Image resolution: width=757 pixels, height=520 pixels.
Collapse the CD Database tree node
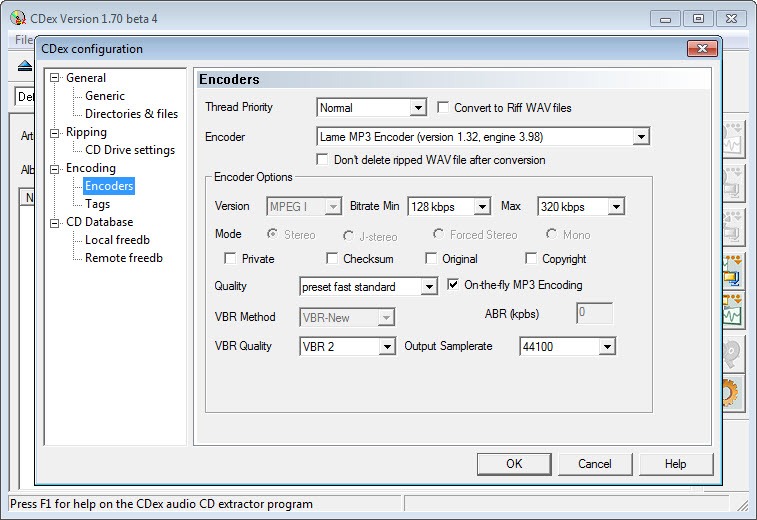(55, 223)
